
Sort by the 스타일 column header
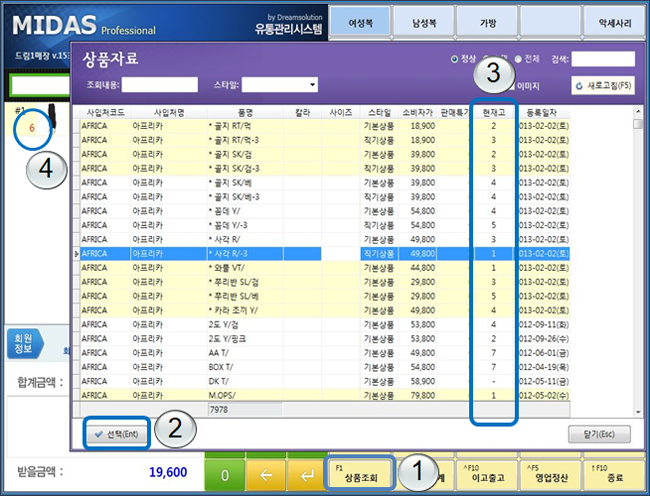coord(379,112)
